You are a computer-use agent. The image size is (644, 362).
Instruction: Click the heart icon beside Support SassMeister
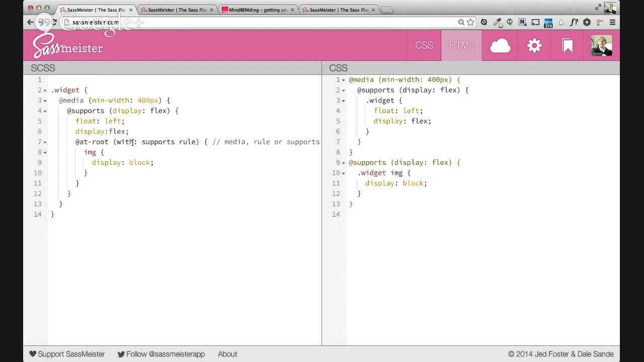tap(33, 354)
